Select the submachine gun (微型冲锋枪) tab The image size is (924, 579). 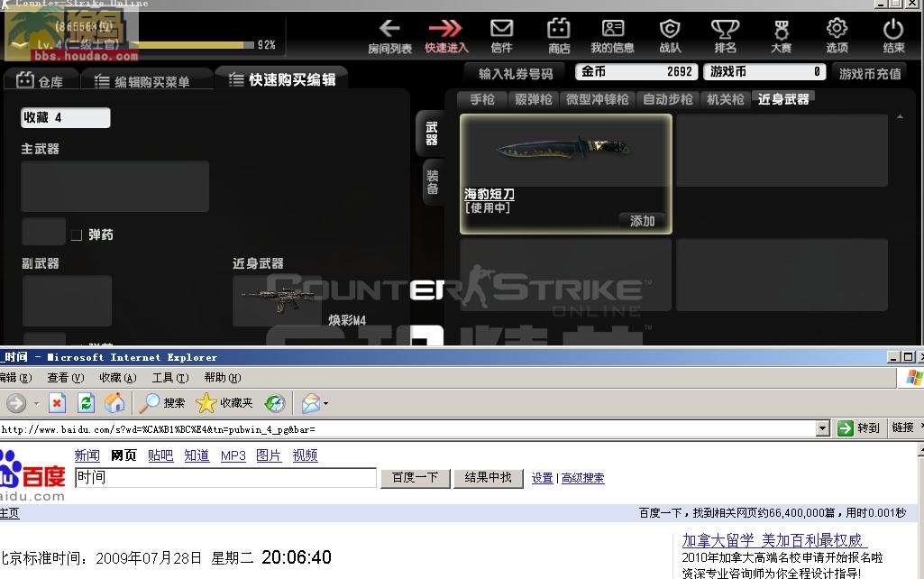click(x=598, y=99)
